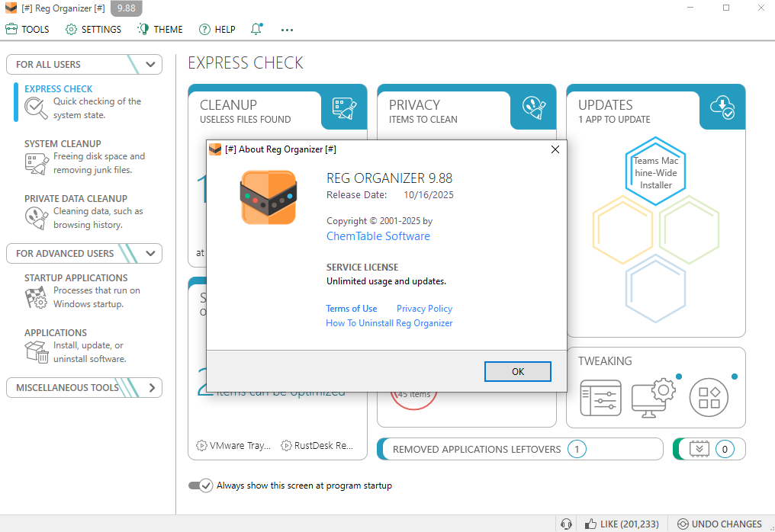Open Private Data Cleanup in sidebar
Screen dimensions: 775x532
[76, 199]
